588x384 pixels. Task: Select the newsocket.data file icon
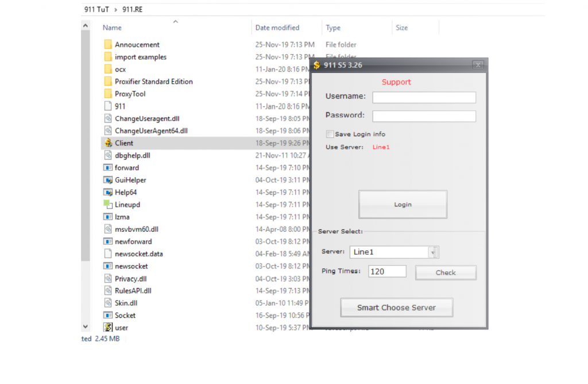click(108, 254)
